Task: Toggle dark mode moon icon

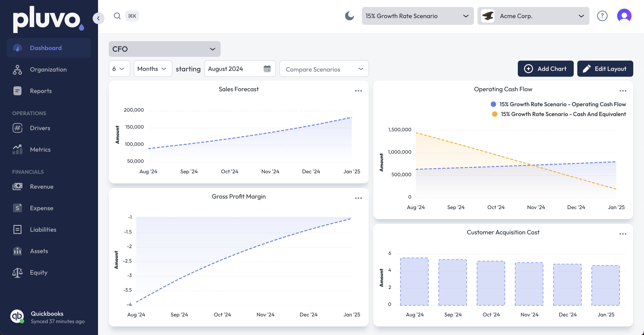Action: click(x=349, y=16)
